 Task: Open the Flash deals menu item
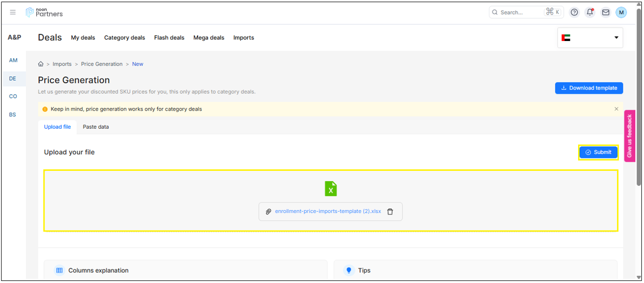169,38
